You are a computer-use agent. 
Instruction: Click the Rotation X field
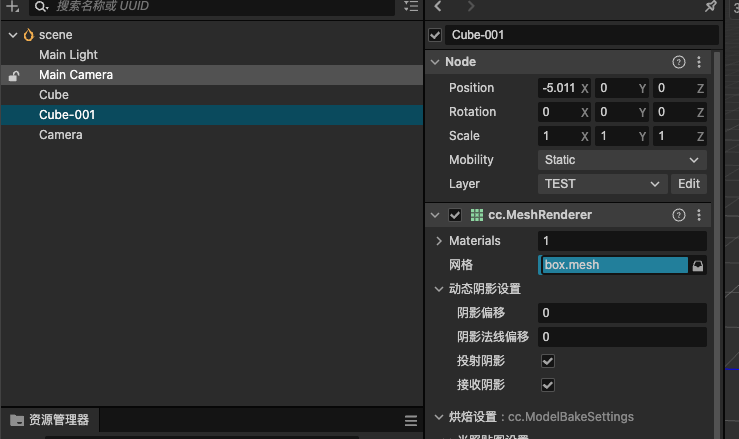pyautogui.click(x=564, y=112)
